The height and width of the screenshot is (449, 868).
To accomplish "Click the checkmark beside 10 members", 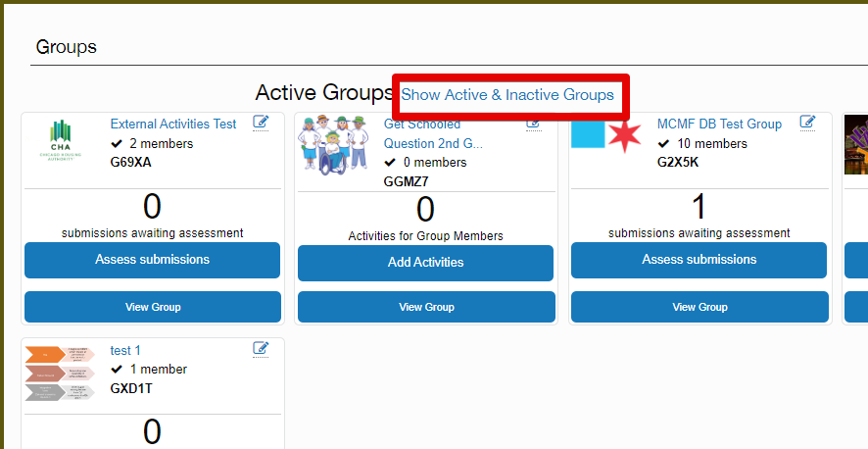I will tap(663, 144).
